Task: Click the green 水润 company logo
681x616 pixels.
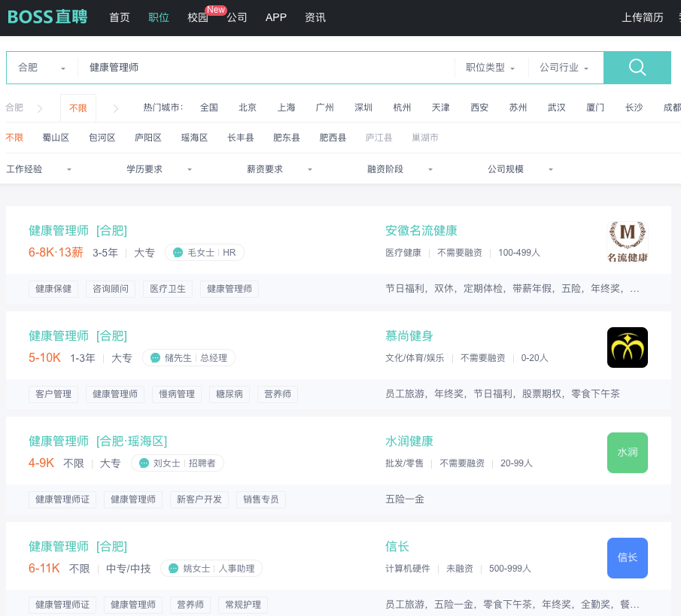Action: click(627, 452)
